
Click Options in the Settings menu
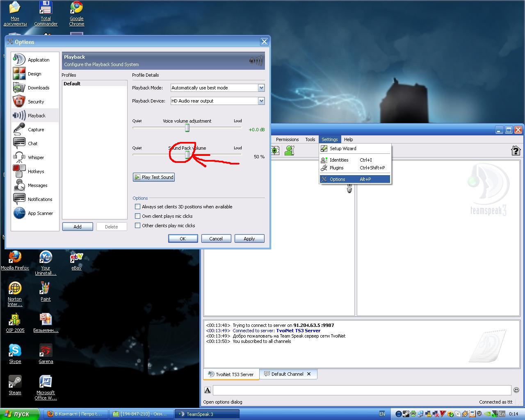pos(355,179)
